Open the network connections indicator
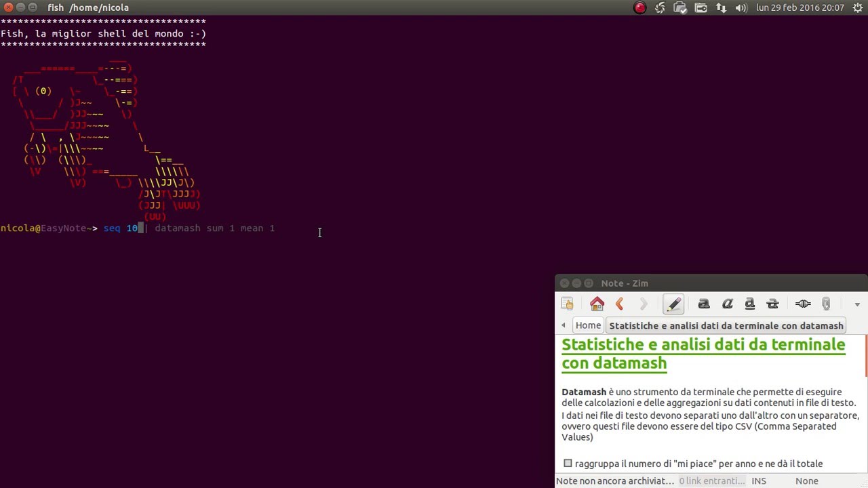This screenshot has width=868, height=488. coord(721,7)
